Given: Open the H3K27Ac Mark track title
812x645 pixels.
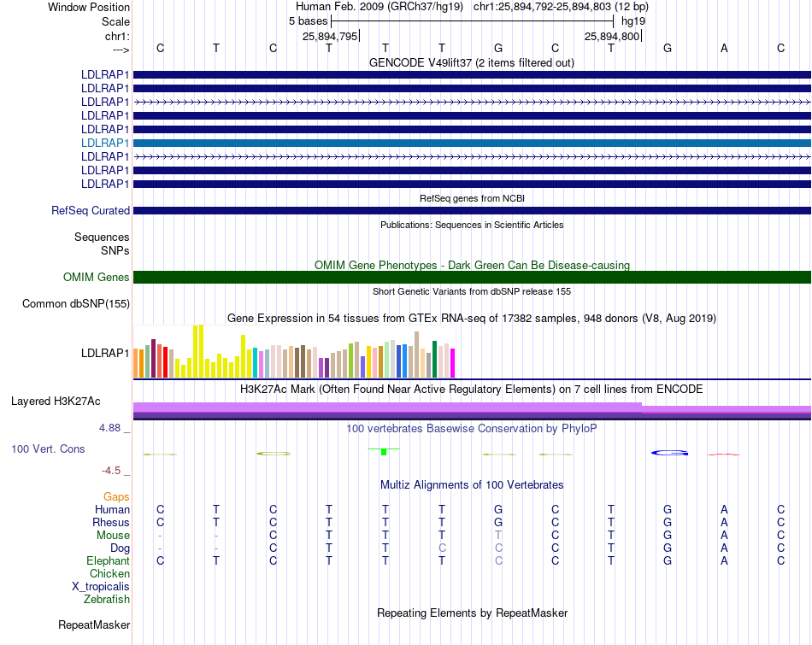Looking at the screenshot, I should pyautogui.click(x=472, y=390).
